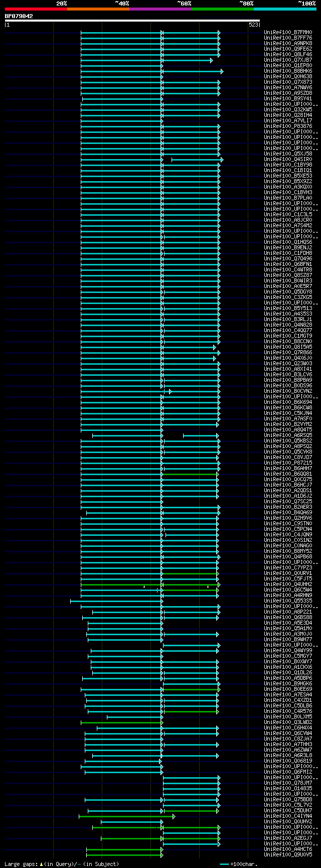Open hit UniRef100_Q7XJB7
This screenshot has height=868, width=321.
tap(288, 60)
